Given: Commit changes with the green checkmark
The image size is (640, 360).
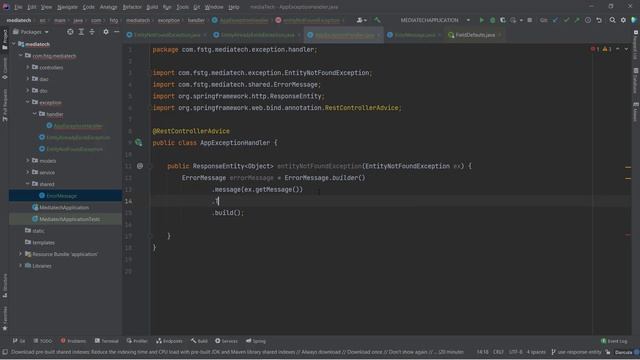Looking at the screenshot, I should click(567, 20).
